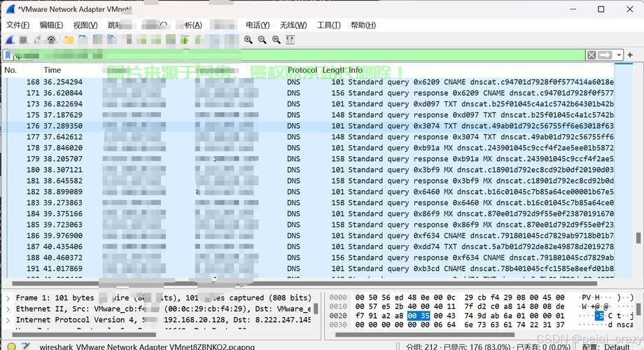Screen dimensions: 644x350
Task: Select packet 184 MX query 0x86f9
Action: 308,213
